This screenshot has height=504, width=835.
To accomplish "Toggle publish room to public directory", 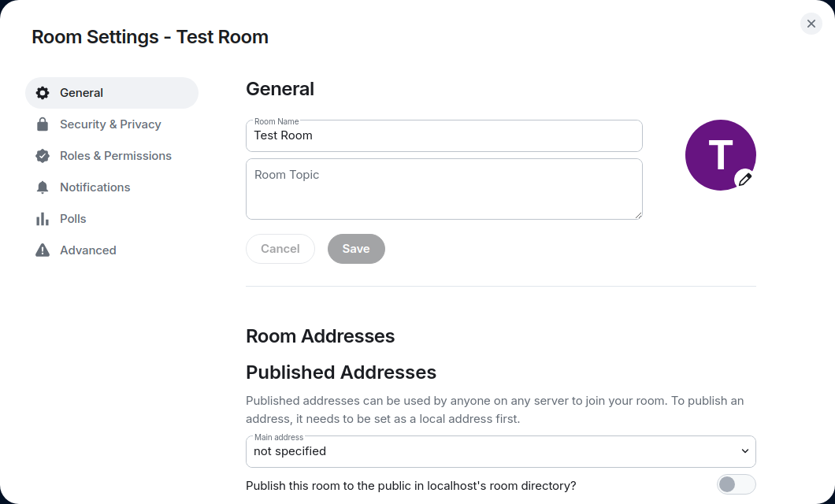I will tap(736, 484).
